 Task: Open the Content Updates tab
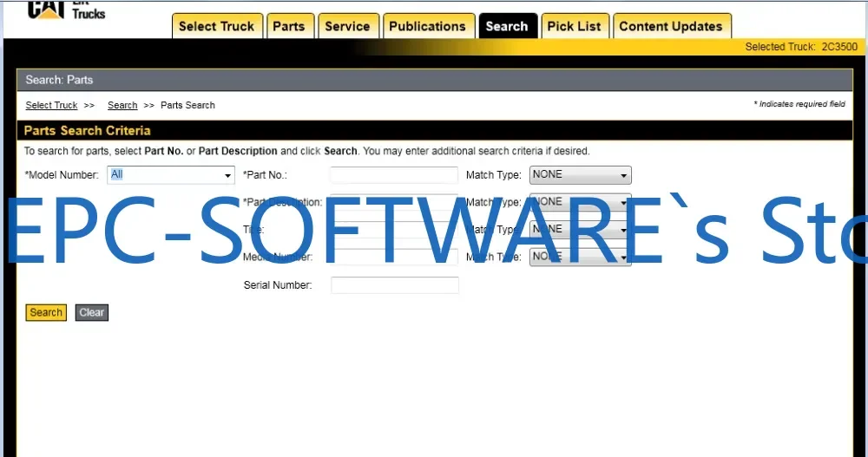point(671,26)
